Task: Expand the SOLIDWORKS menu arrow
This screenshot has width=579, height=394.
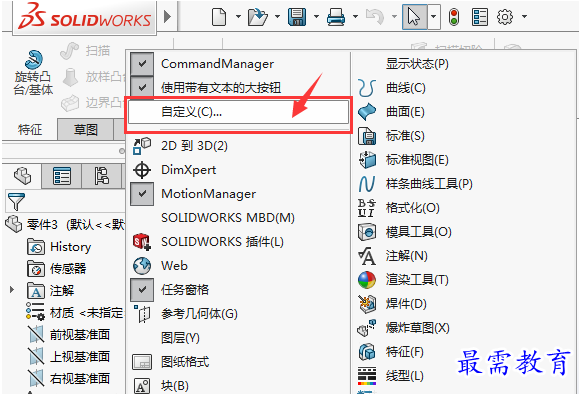Action: point(167,17)
